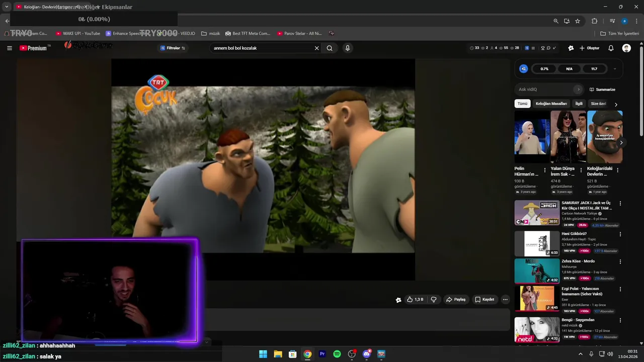Click the vidIQ sparkle AI icon

[x=554, y=48]
